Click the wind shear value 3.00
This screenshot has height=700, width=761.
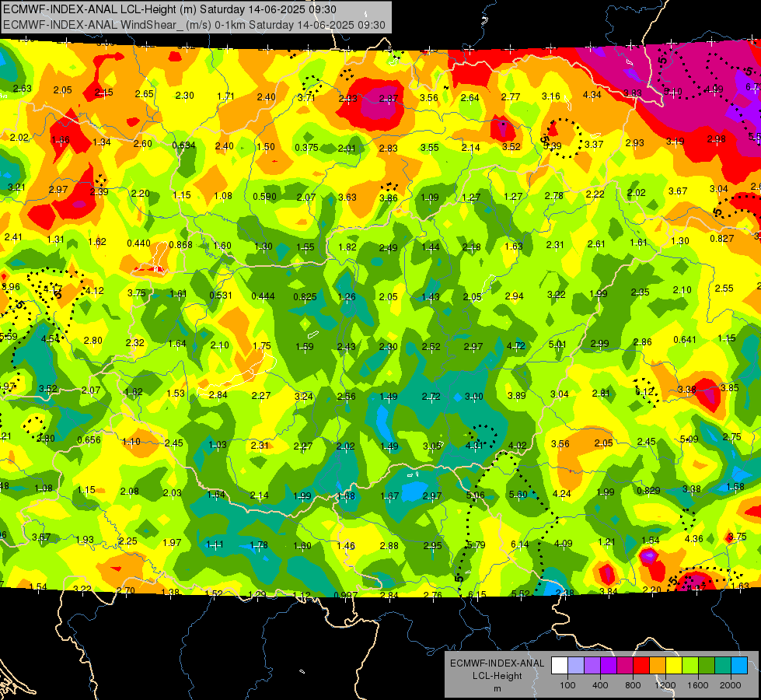[474, 397]
